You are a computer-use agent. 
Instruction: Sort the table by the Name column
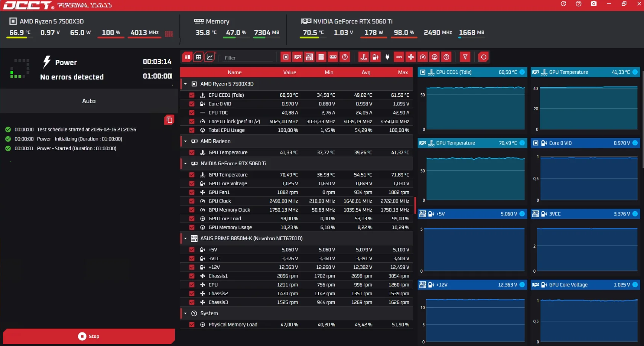tap(235, 72)
